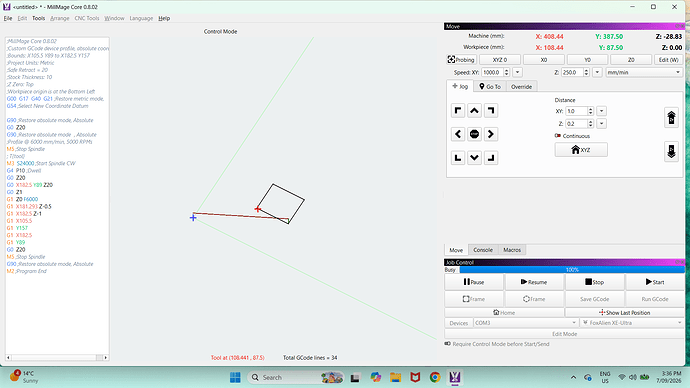
Task: Open the CNC Tools menu
Action: click(87, 18)
